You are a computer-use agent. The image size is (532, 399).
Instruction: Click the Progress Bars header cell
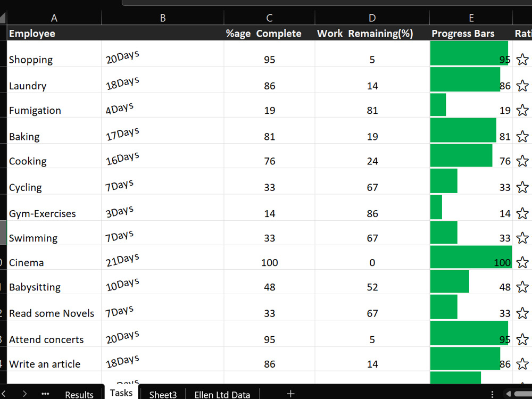471,33
